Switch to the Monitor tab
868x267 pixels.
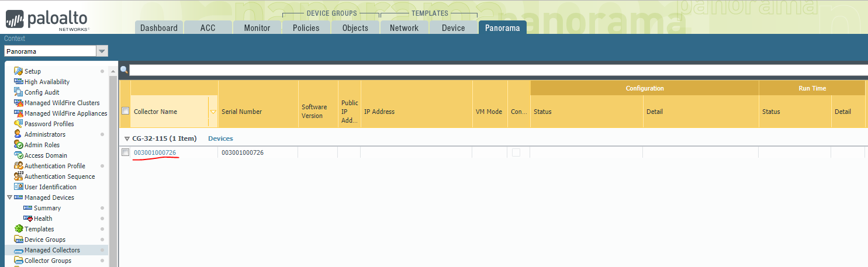(x=257, y=28)
